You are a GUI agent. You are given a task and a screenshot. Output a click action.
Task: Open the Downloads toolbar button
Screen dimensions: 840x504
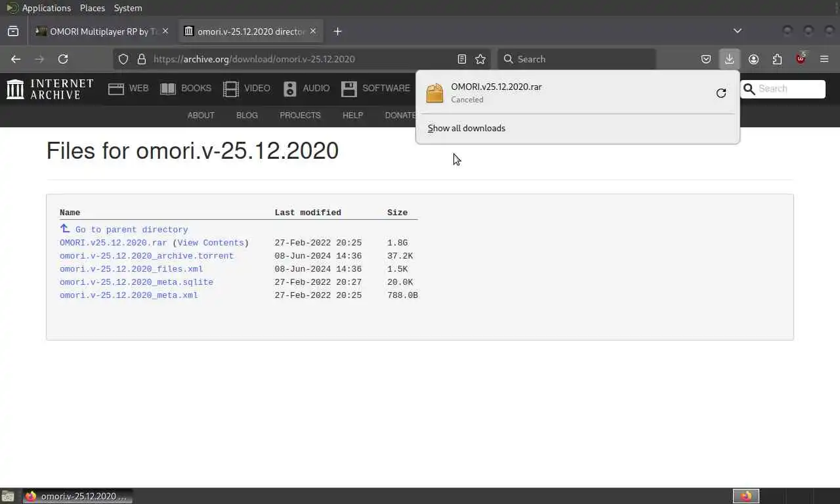pos(729,59)
